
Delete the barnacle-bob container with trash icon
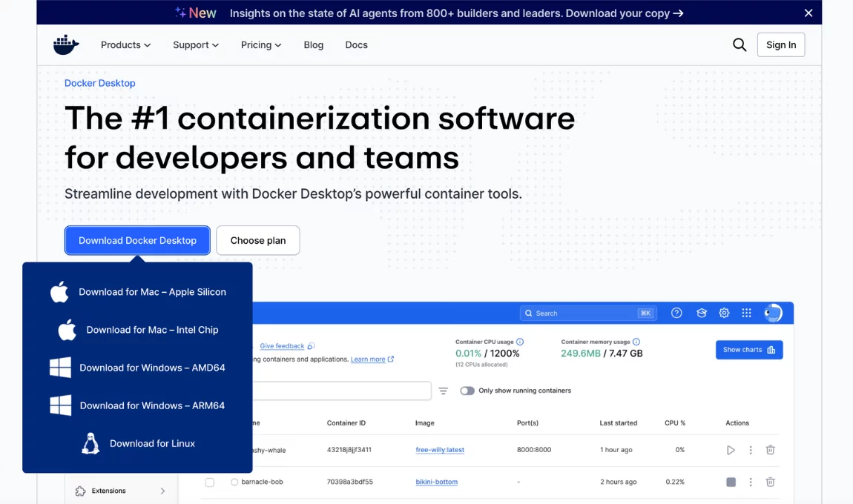[x=771, y=483]
